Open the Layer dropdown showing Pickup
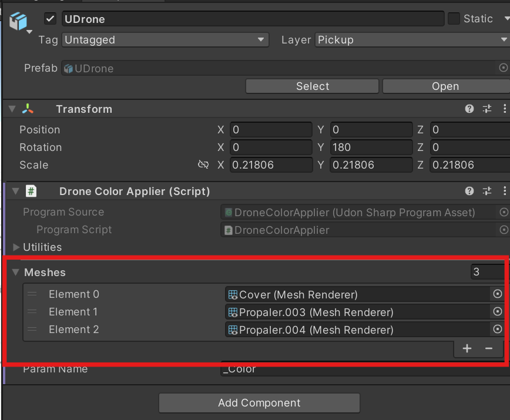The image size is (510, 420). point(412,40)
